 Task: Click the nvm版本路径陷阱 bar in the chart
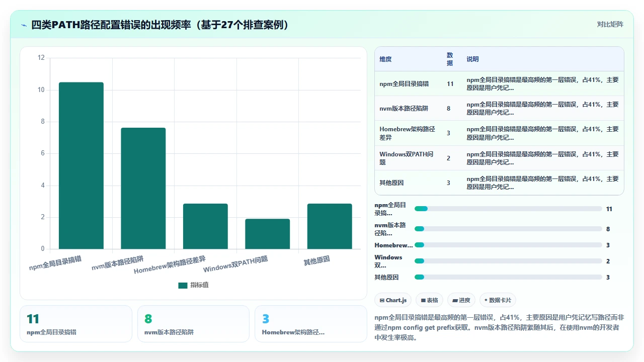[143, 188]
